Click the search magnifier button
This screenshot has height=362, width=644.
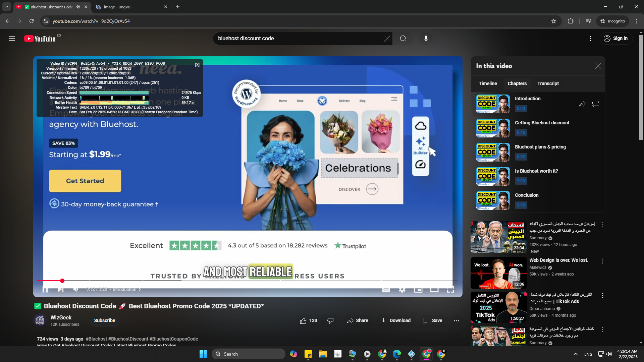pyautogui.click(x=403, y=39)
